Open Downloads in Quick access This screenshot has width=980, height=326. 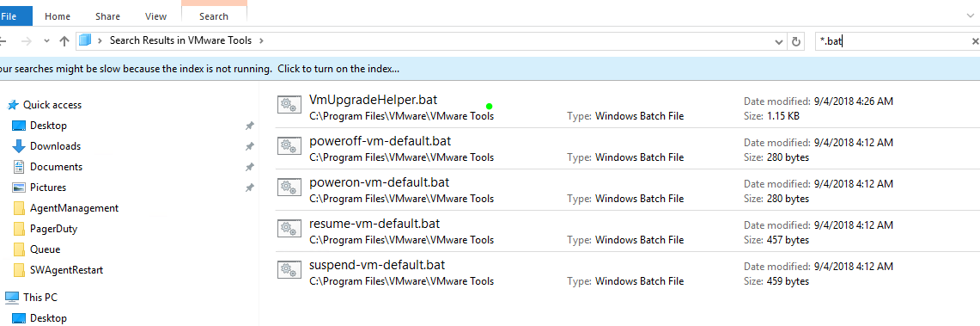(55, 146)
